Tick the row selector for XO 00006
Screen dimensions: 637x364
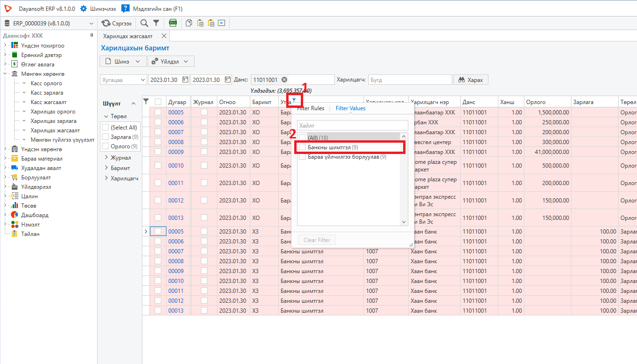tap(158, 122)
